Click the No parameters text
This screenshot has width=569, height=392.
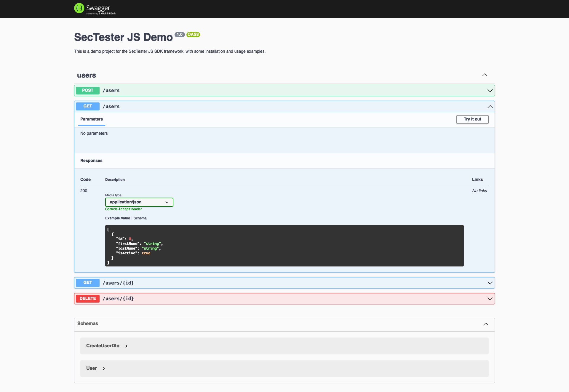[x=94, y=133]
